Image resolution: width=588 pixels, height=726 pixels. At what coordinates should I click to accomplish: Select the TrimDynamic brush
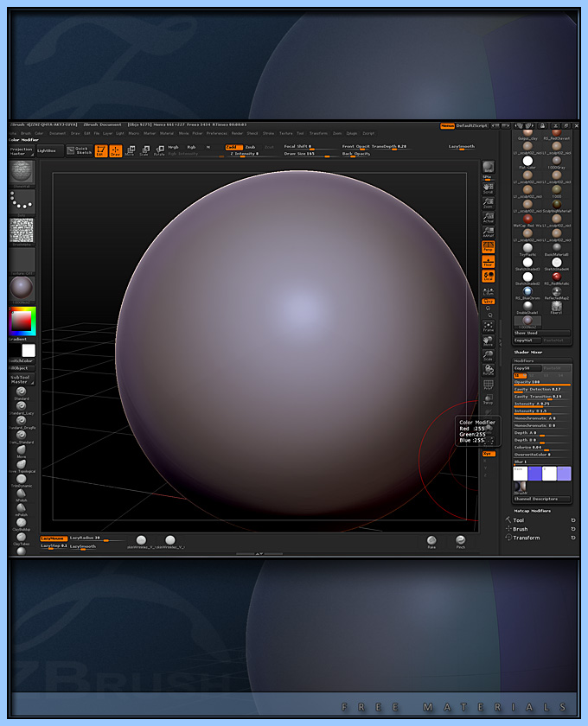click(x=22, y=481)
